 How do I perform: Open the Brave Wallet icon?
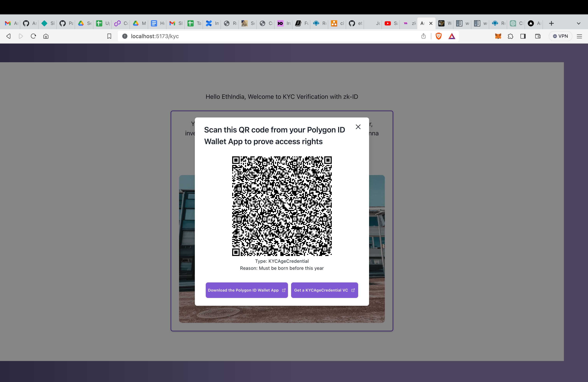click(x=538, y=36)
